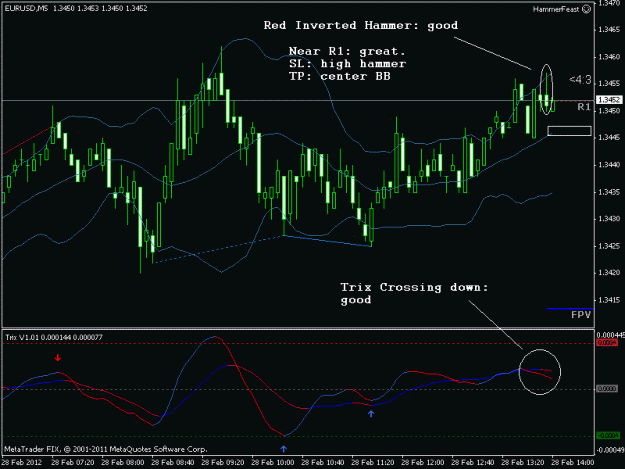The image size is (625, 469).
Task: Click the "28 Feb 2012" time axis label
Action: [22, 463]
